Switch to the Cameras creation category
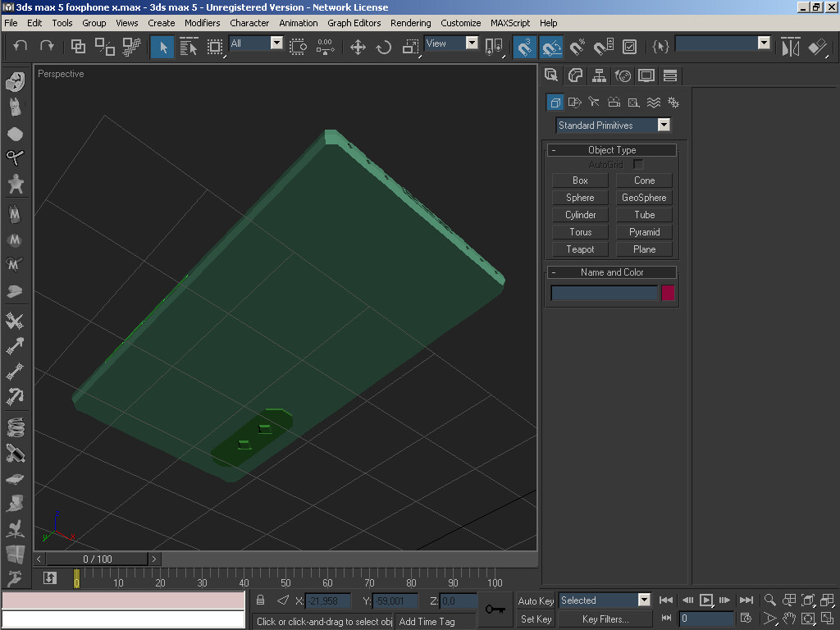 tap(614, 102)
